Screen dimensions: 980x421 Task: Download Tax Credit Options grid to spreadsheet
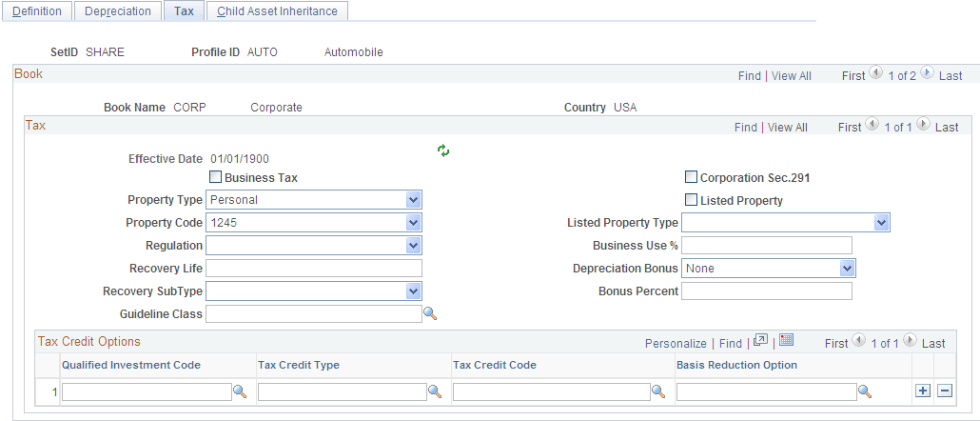click(787, 340)
